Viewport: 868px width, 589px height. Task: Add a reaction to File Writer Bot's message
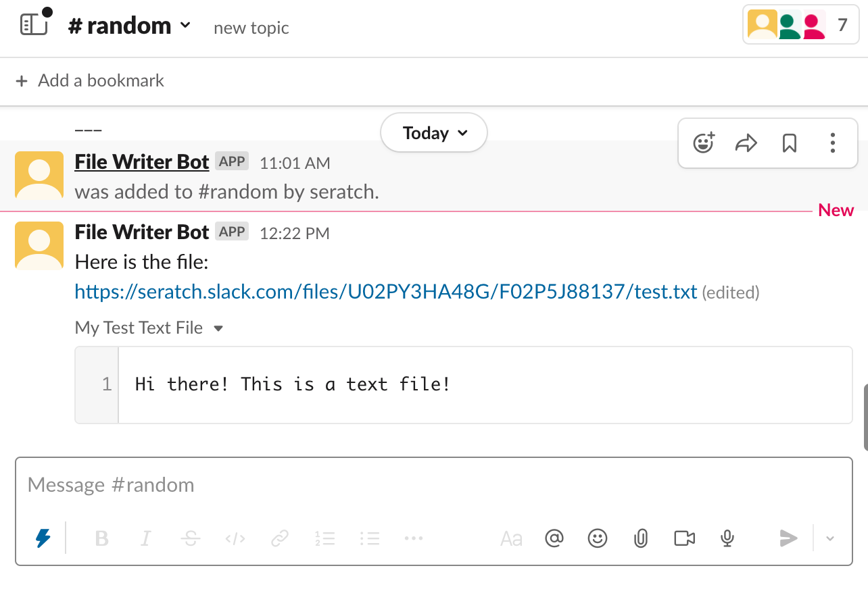coord(703,143)
